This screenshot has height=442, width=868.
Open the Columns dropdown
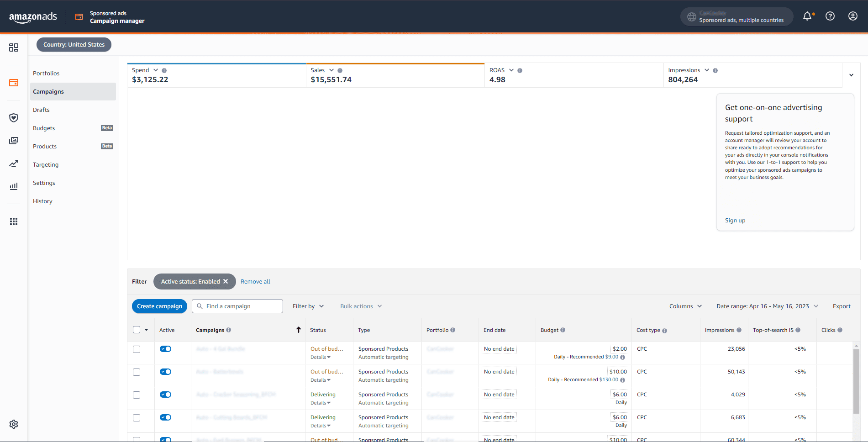pos(685,306)
